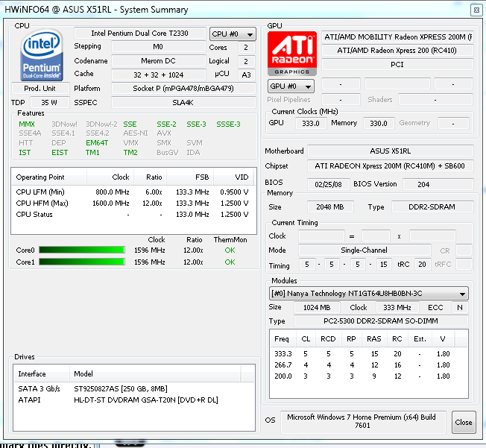Image resolution: width=486 pixels, height=448 pixels.
Task: Click the ATI/AMD MOBILITY Radeon XPRESS 200M field
Action: pos(397,37)
